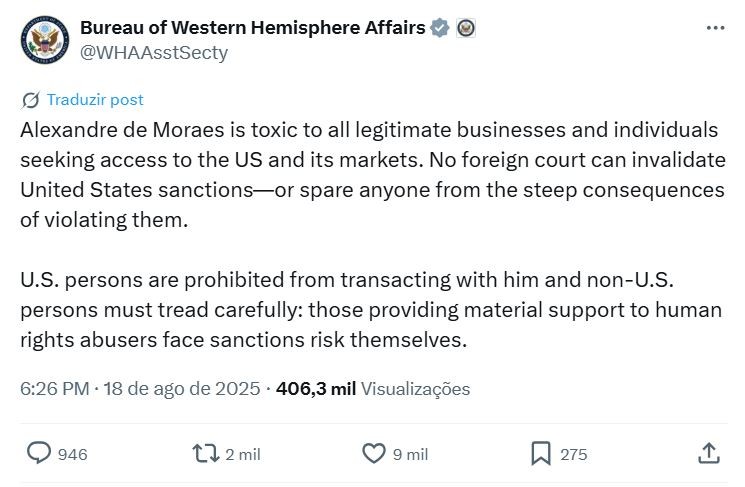Click the blue verified checkmark badge
Image resolution: width=745 pixels, height=487 pixels.
(439, 28)
